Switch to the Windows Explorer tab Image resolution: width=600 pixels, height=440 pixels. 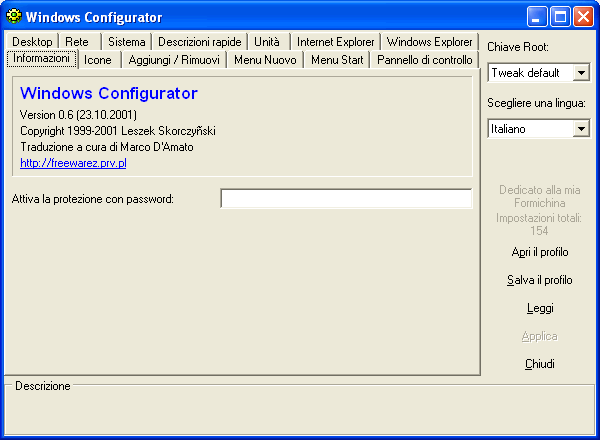pyautogui.click(x=429, y=41)
